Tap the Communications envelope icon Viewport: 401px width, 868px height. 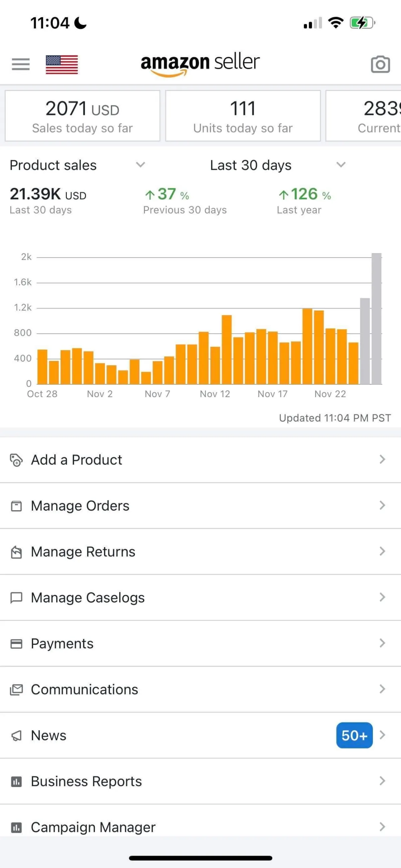(x=16, y=690)
